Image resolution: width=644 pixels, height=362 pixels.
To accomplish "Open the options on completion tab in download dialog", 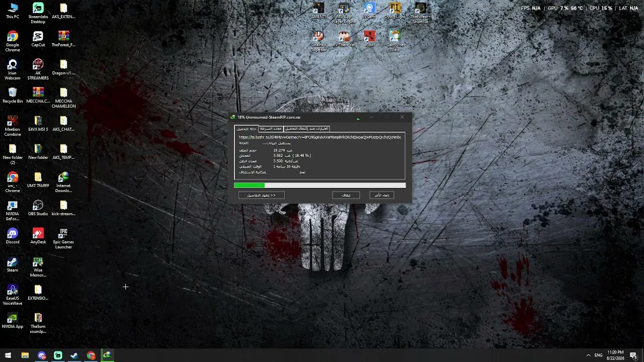I will coord(306,129).
